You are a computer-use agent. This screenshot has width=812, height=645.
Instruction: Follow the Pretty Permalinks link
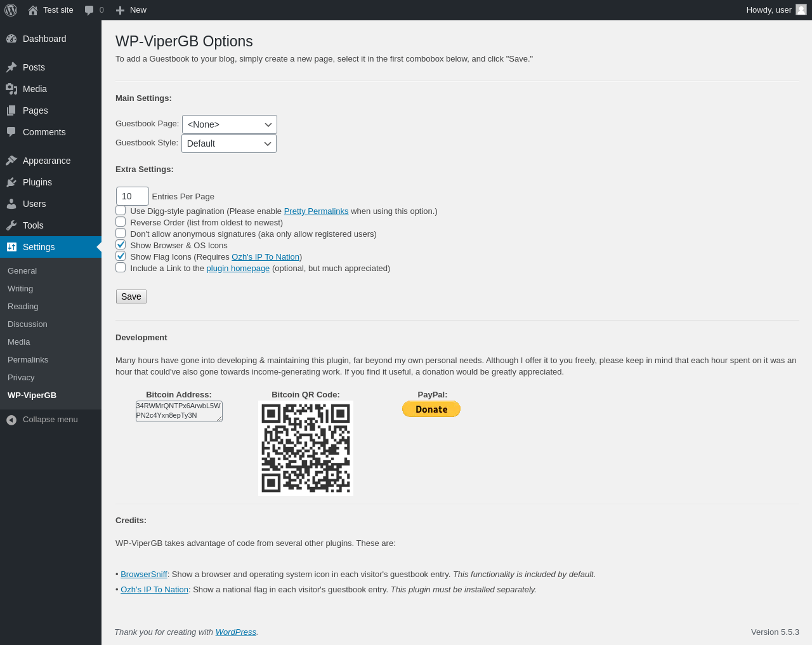pyautogui.click(x=316, y=211)
